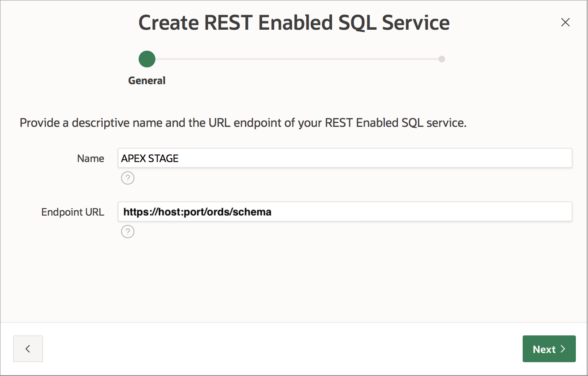Click the green General step circle

click(147, 59)
